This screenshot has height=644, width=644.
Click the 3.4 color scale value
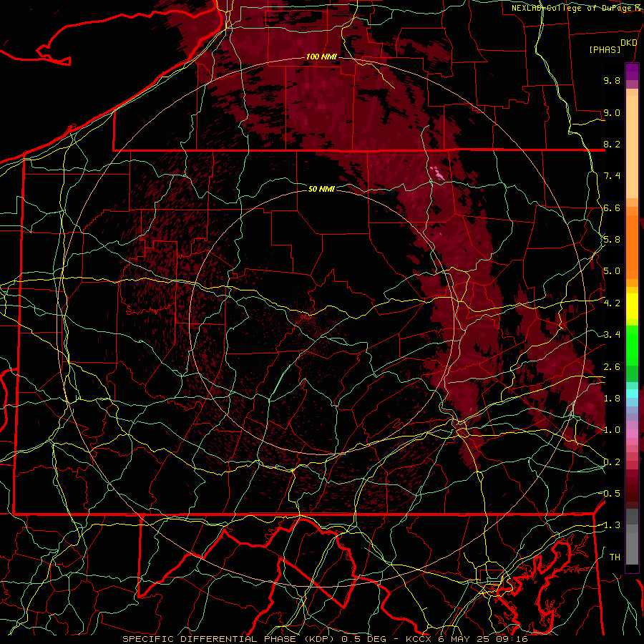[x=612, y=335]
